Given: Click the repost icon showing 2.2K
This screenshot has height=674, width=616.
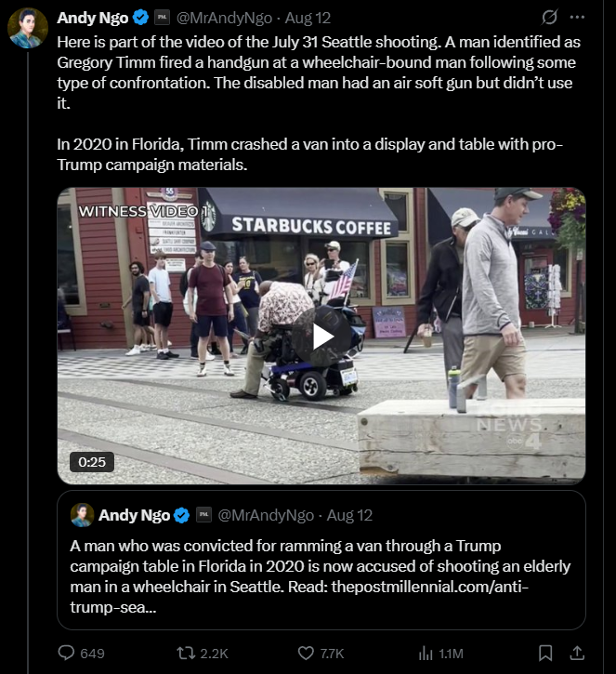Looking at the screenshot, I should point(186,653).
